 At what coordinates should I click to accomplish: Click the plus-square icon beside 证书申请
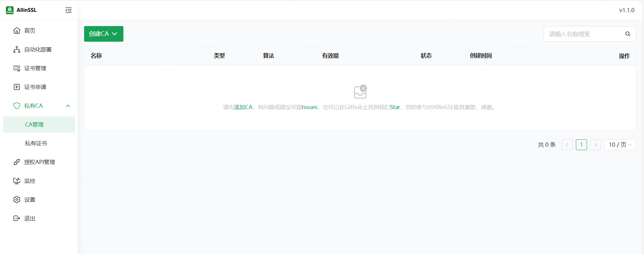(17, 87)
